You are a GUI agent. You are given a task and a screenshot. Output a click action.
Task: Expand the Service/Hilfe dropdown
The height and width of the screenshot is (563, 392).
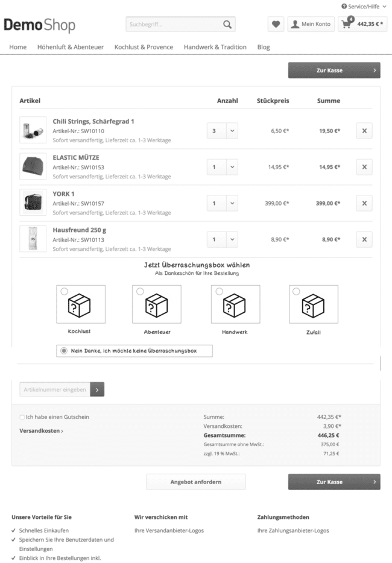[x=384, y=7]
